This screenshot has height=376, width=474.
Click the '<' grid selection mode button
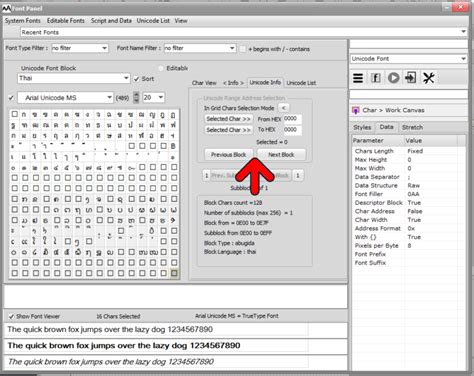(283, 108)
